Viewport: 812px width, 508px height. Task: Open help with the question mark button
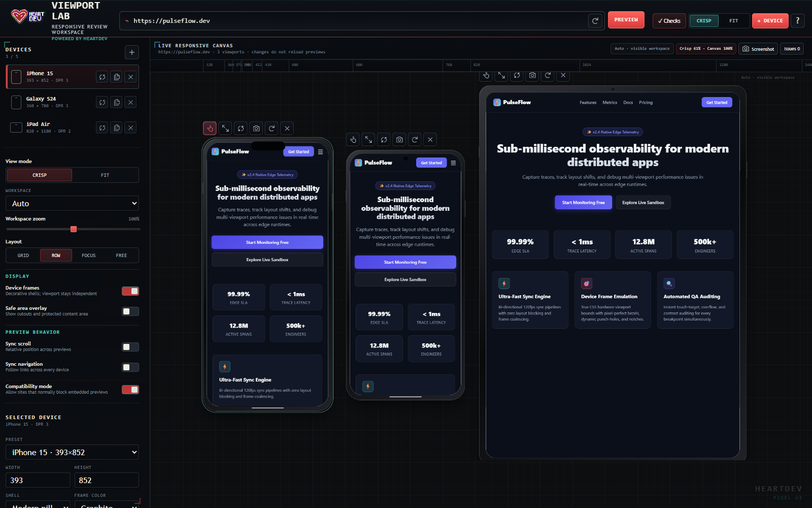point(798,20)
